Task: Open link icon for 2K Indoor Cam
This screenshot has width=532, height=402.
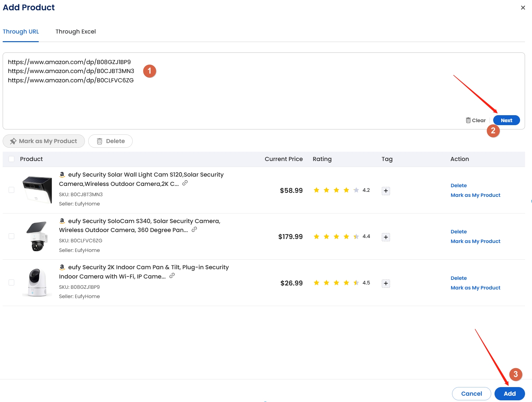Action: tap(172, 276)
